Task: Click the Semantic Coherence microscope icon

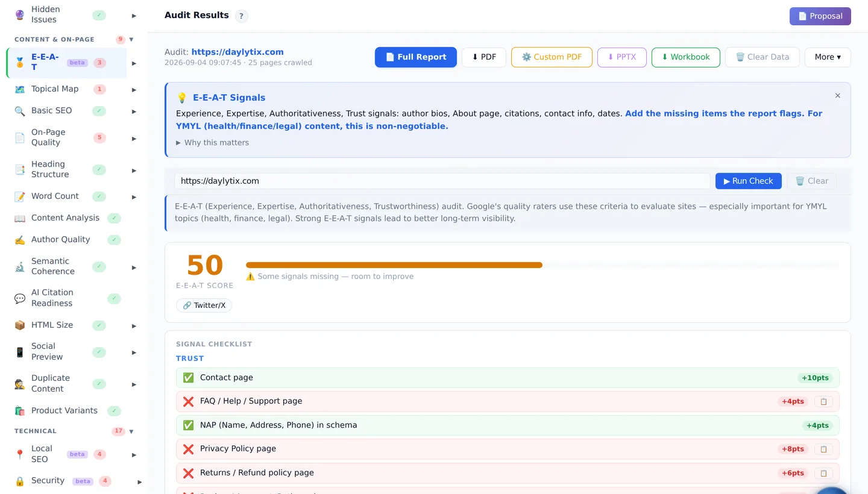Action: tap(20, 266)
